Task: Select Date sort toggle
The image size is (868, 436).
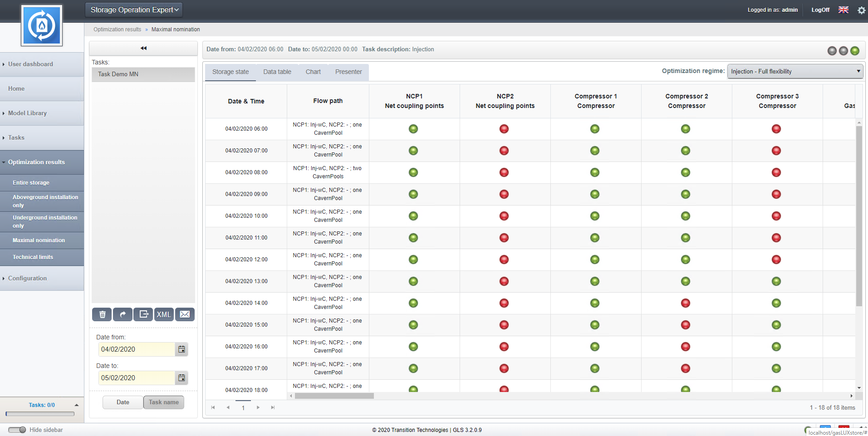Action: (x=123, y=402)
